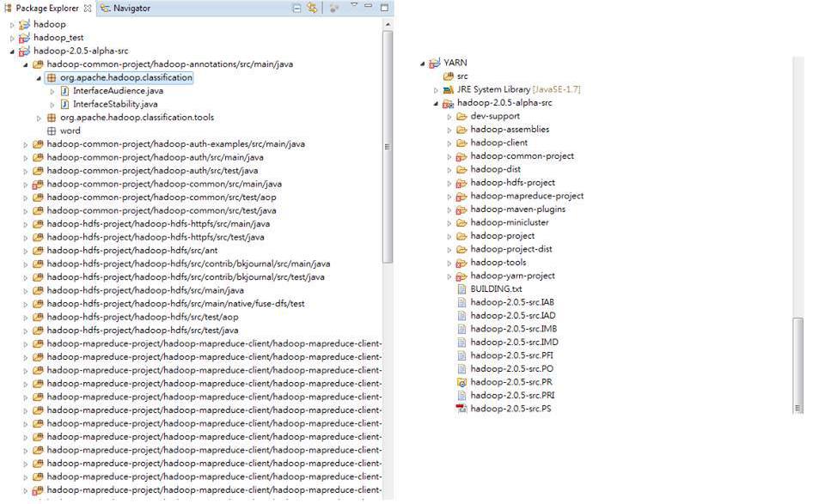Click the hadoop project icon

pos(24,24)
